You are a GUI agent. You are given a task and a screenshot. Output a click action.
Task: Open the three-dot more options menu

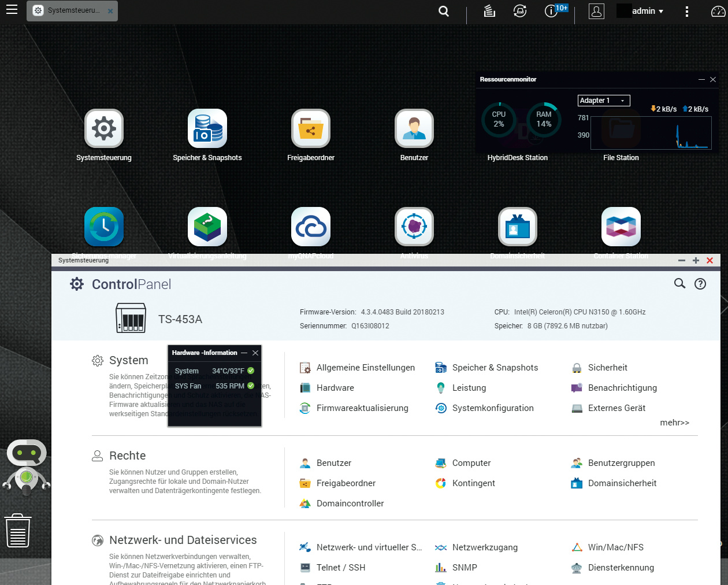(686, 11)
